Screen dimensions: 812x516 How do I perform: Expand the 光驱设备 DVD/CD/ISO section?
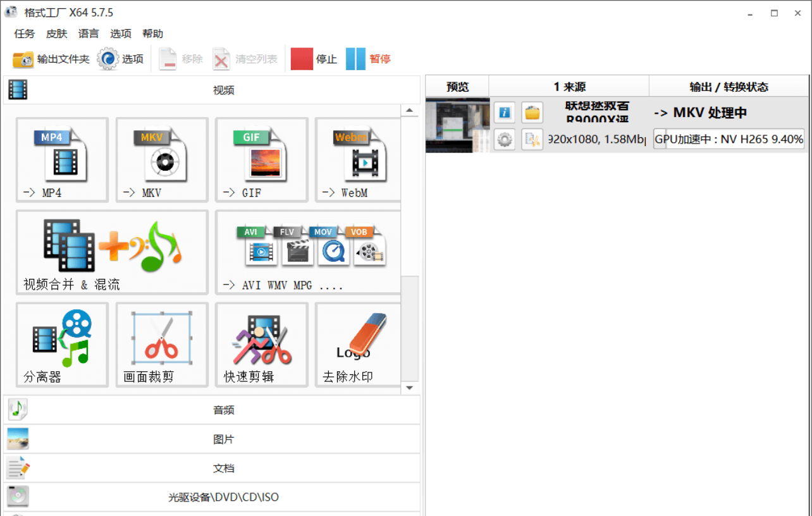pos(223,497)
